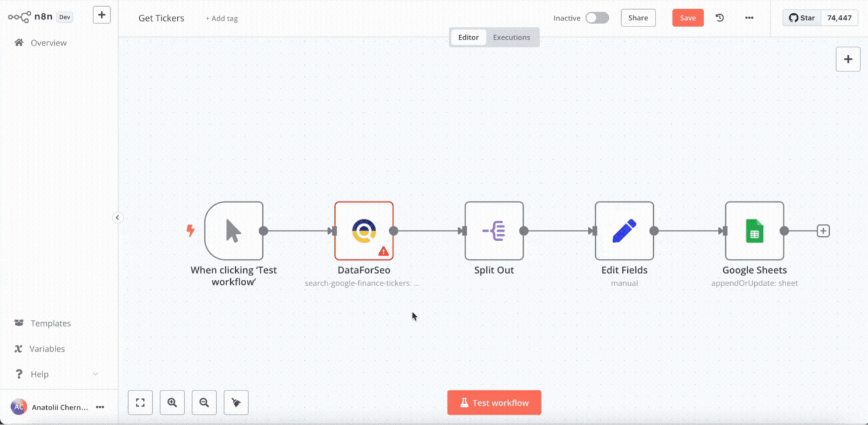
Task: Select the Google Sheets node
Action: point(755,231)
